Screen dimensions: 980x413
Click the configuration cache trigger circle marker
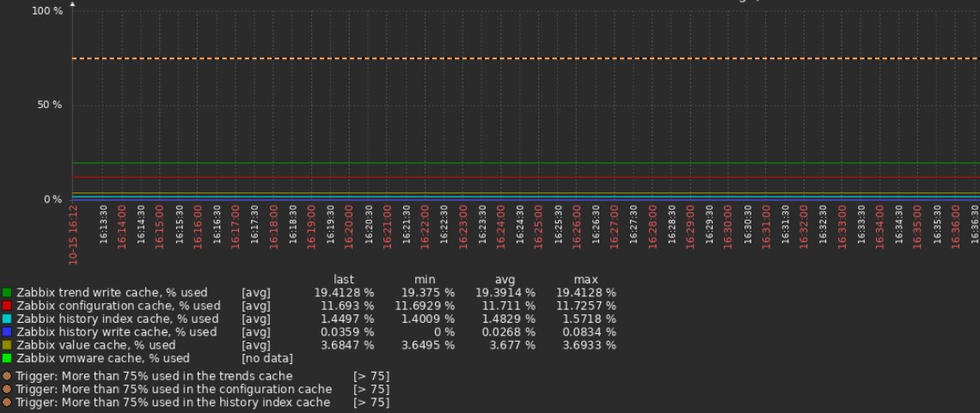click(7, 389)
